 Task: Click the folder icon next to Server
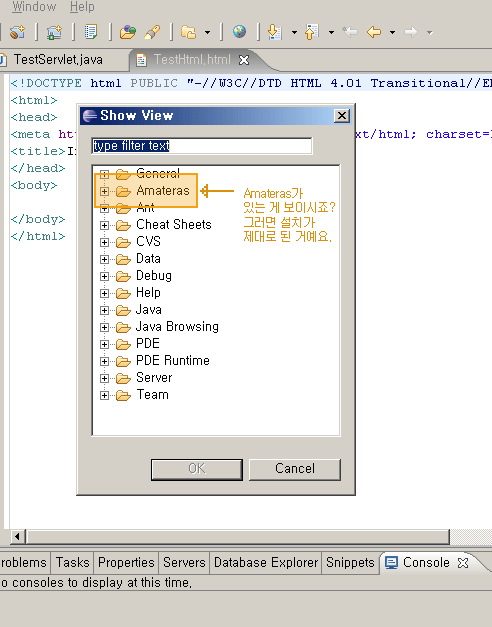pyautogui.click(x=123, y=378)
